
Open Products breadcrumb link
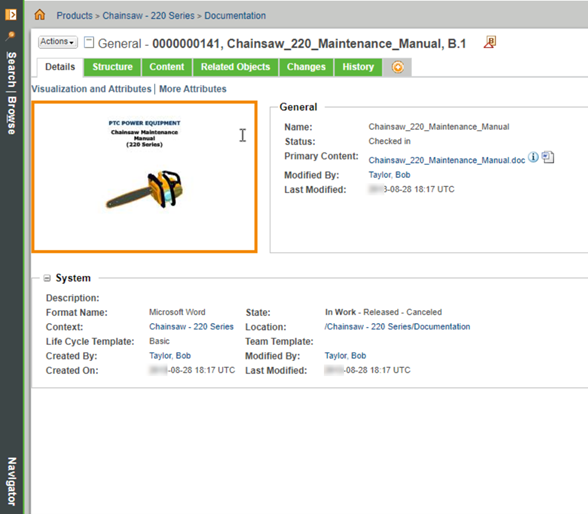74,16
